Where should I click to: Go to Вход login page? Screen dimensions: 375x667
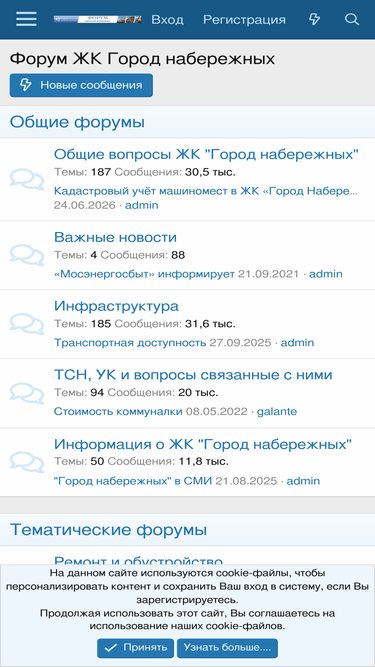(x=168, y=20)
